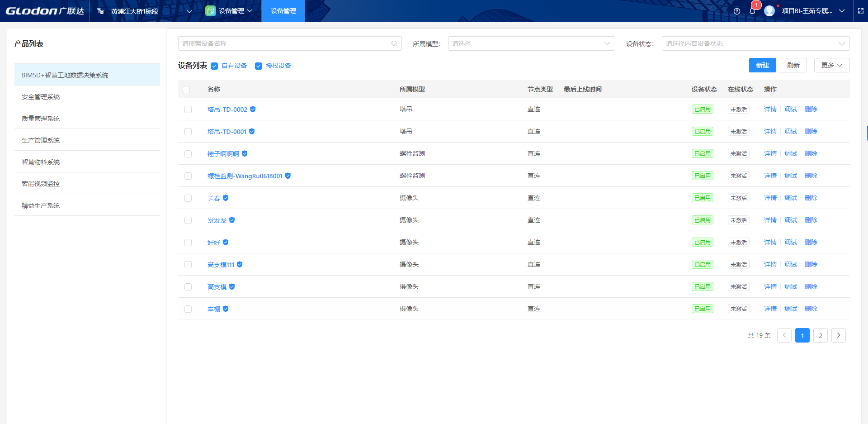The image size is (868, 424).
Task: Click the help question mark icon
Action: click(737, 11)
